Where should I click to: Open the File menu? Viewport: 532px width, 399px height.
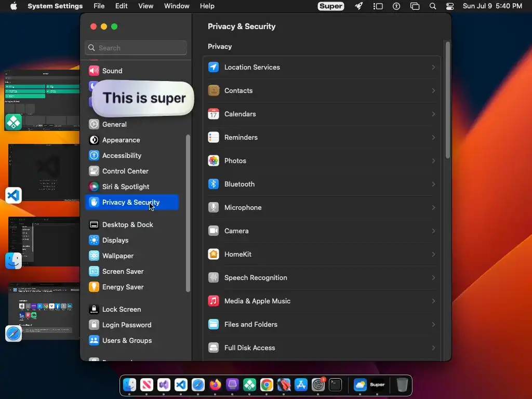tap(99, 6)
